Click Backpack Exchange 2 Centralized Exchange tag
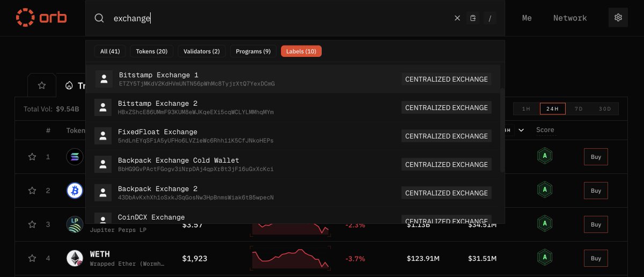This screenshot has height=277, width=644. pos(447,193)
